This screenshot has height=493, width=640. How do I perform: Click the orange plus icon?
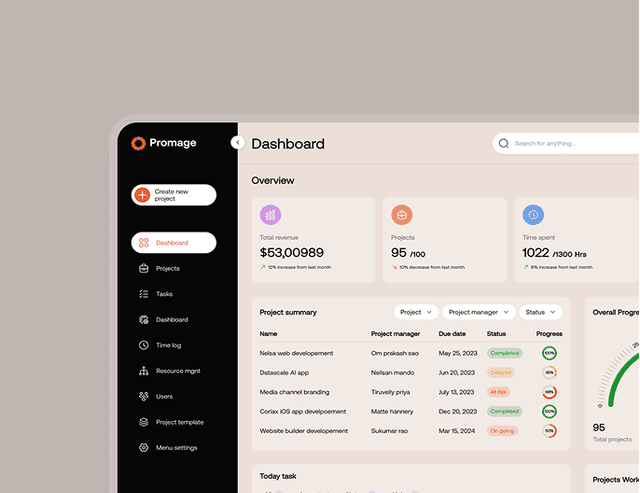point(143,195)
